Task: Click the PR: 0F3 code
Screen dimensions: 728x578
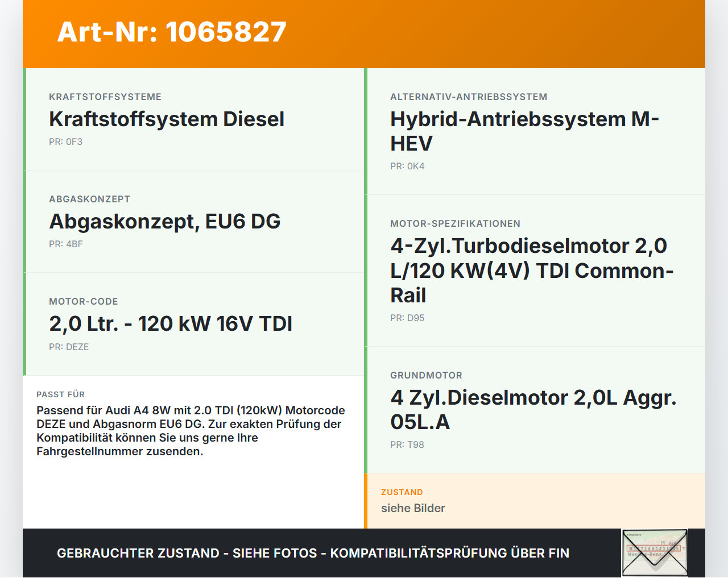Action: pyautogui.click(x=65, y=142)
